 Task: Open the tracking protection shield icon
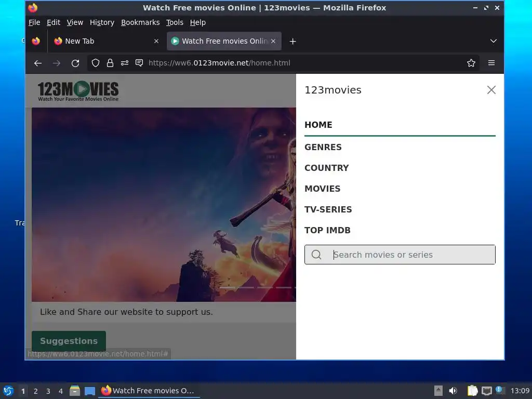point(96,63)
